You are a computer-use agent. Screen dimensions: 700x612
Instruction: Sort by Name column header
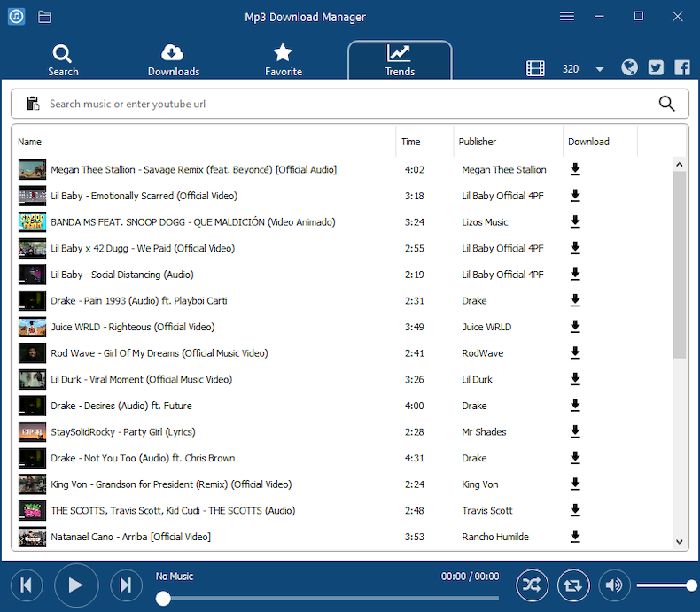29,142
